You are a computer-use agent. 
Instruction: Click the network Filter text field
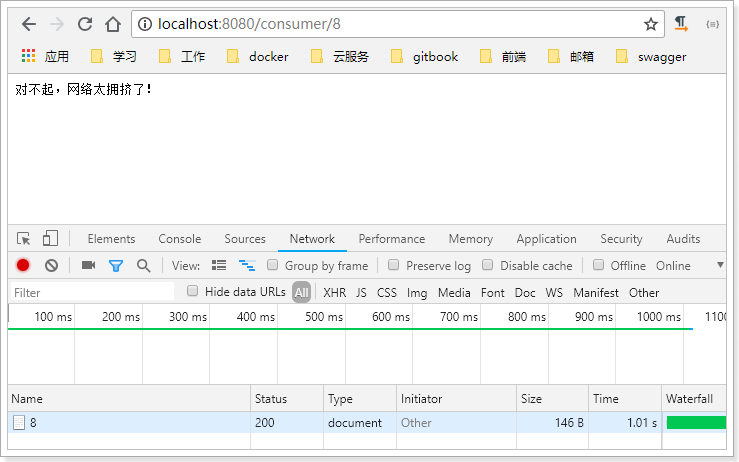[90, 292]
